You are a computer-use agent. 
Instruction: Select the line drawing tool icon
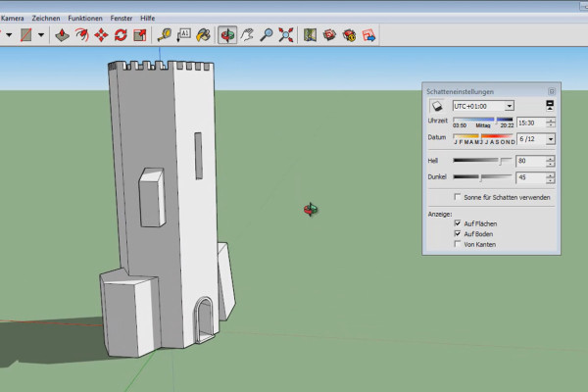pos(25,35)
